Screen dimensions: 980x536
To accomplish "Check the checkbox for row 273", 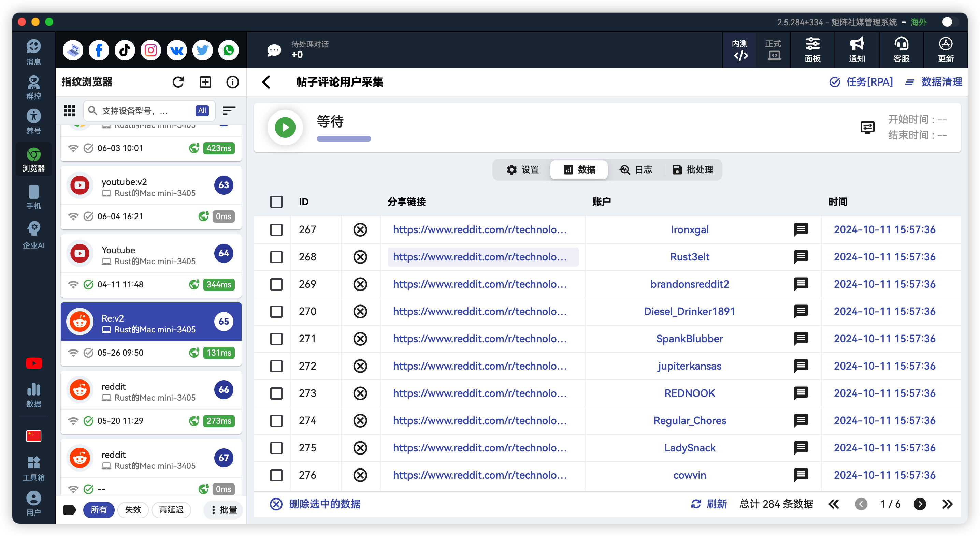I will (276, 393).
